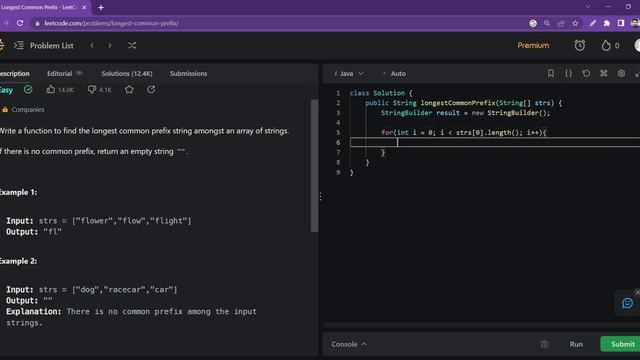Bookmark this page in browser star
Screen dimensions: 640x360
click(575, 23)
